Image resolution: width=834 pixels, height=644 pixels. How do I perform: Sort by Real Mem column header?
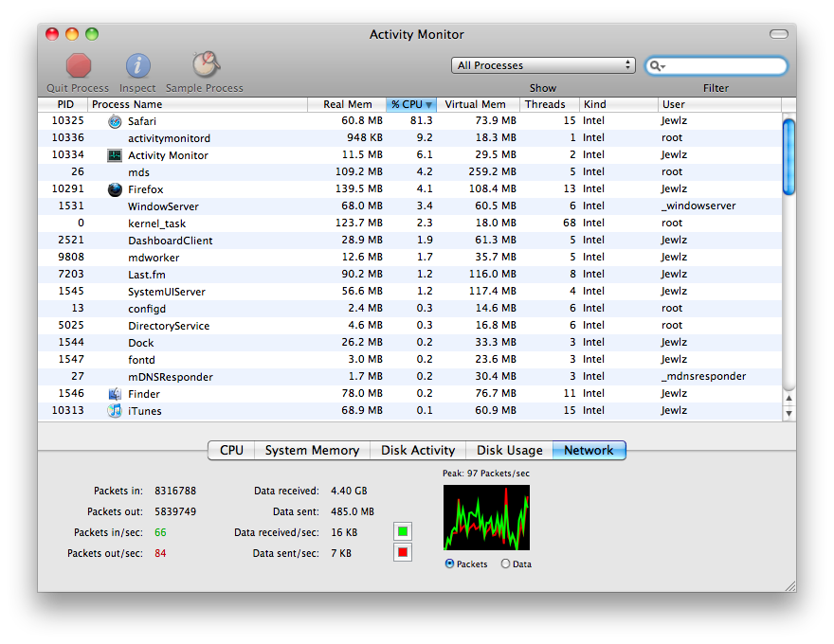tap(347, 104)
